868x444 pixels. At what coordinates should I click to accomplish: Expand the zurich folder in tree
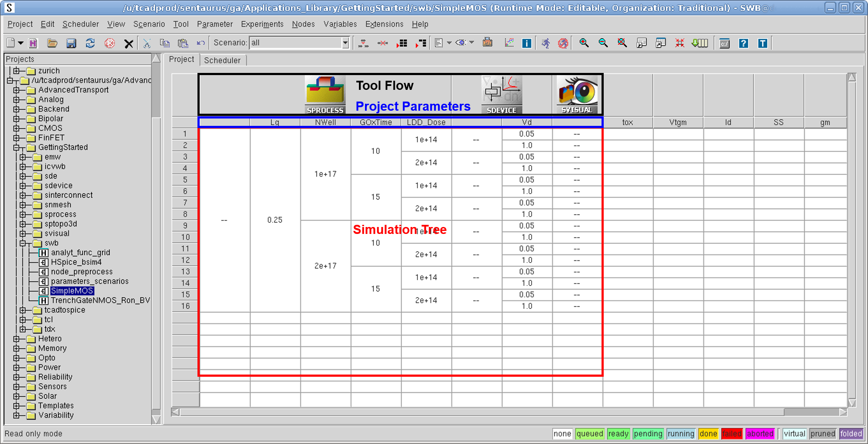16,71
